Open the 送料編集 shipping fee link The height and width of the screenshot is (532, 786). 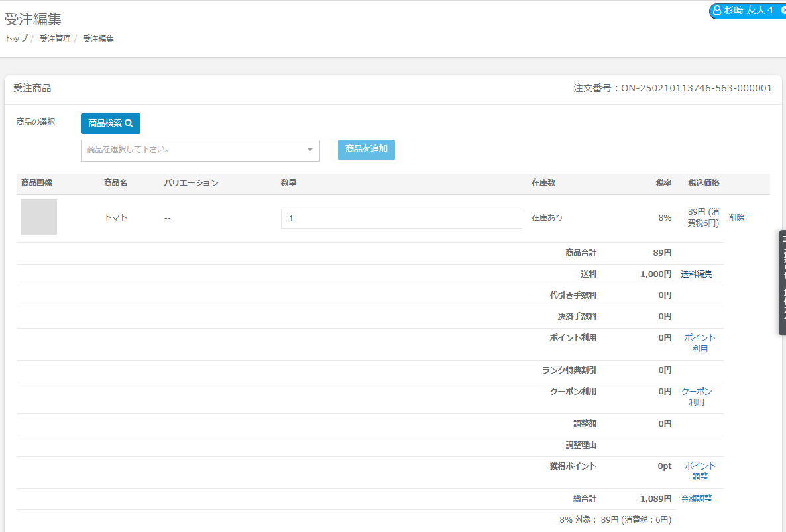[x=697, y=274]
